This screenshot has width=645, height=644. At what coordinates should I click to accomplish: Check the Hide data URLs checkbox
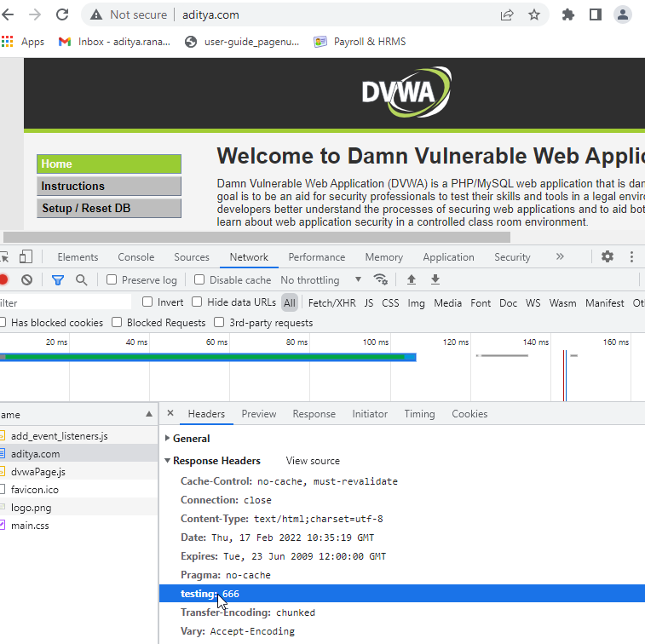197,302
